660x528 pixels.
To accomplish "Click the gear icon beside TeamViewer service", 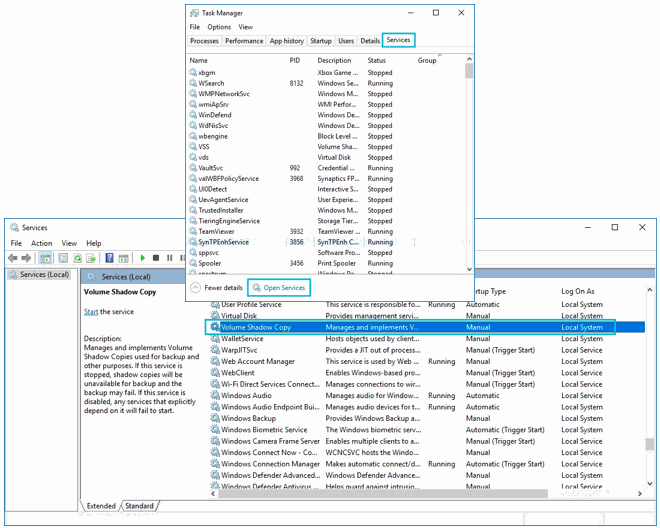I will coord(193,231).
